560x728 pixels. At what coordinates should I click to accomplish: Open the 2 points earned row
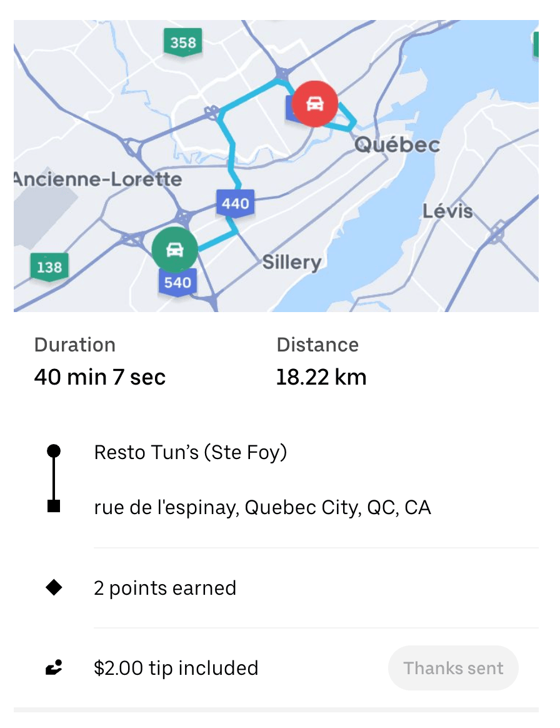point(165,589)
